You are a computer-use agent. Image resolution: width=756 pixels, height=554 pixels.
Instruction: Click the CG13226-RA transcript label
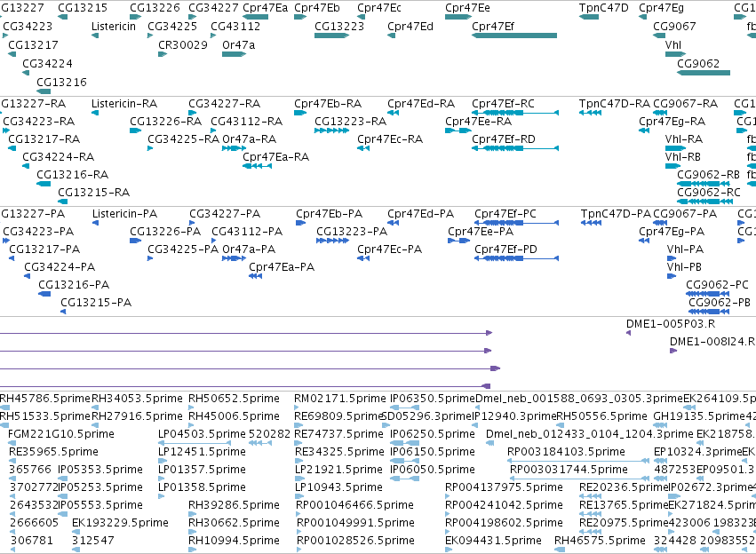tap(165, 122)
